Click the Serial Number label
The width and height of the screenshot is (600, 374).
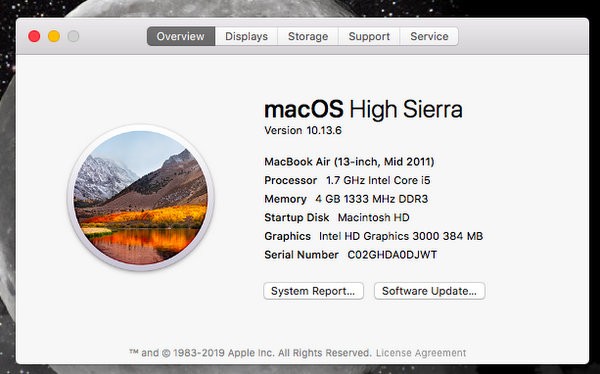pyautogui.click(x=302, y=255)
